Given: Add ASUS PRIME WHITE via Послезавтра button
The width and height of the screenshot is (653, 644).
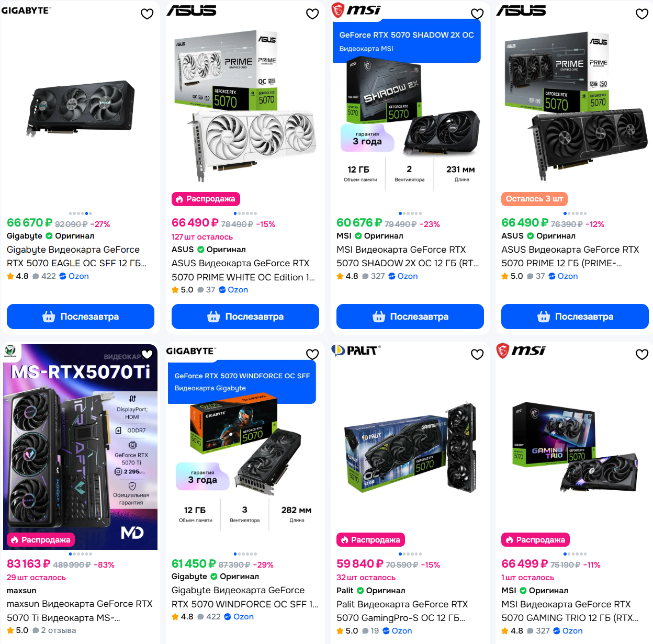Looking at the screenshot, I should (x=245, y=317).
